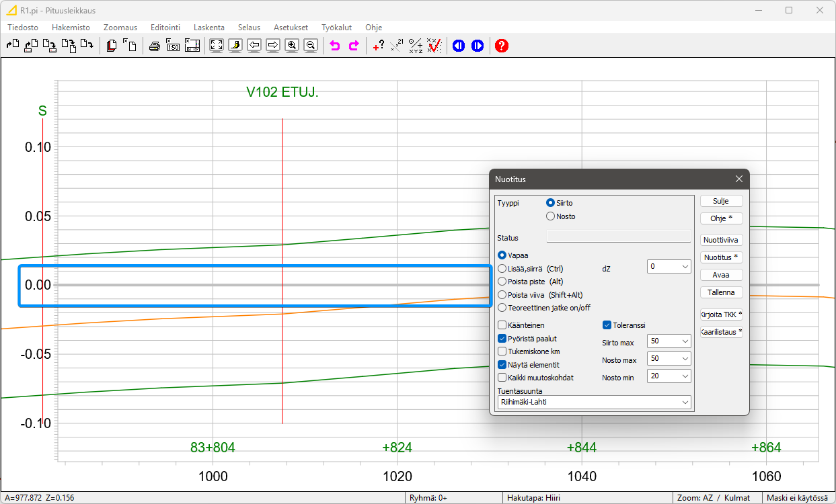Image resolution: width=836 pixels, height=504 pixels.
Task: Open the Laskenta menu
Action: [x=208, y=28]
